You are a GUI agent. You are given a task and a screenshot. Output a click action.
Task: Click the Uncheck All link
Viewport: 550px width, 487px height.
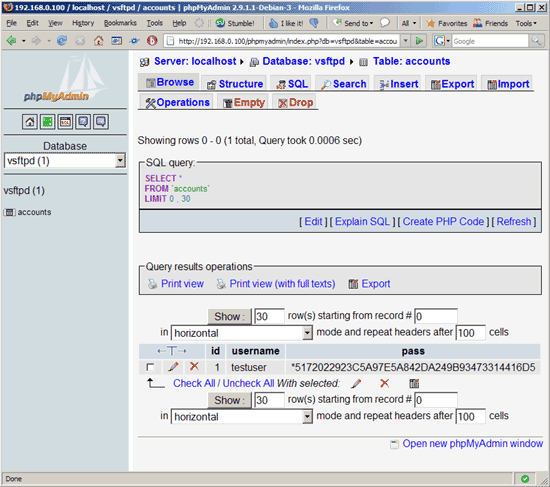pyautogui.click(x=248, y=383)
